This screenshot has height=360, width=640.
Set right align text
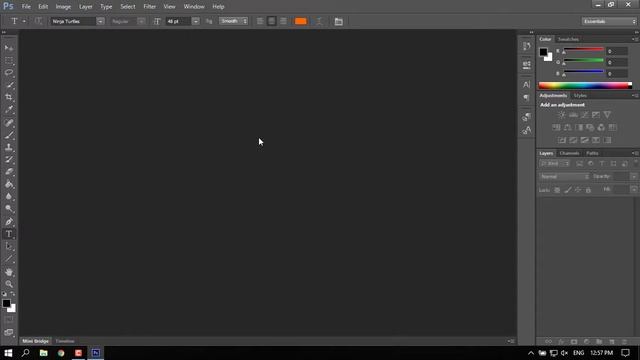(x=283, y=21)
